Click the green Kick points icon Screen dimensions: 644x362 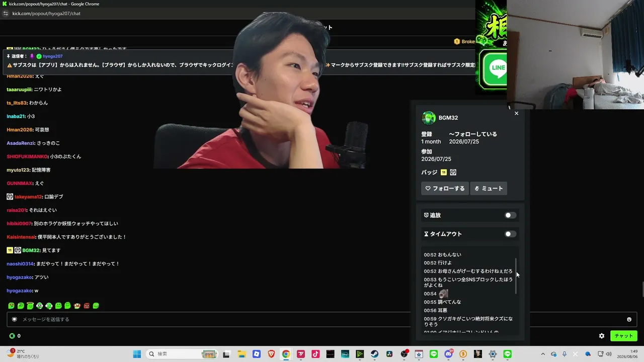click(12, 336)
